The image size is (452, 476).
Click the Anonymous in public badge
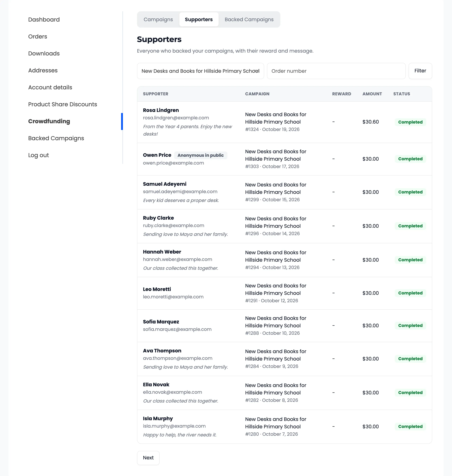200,155
